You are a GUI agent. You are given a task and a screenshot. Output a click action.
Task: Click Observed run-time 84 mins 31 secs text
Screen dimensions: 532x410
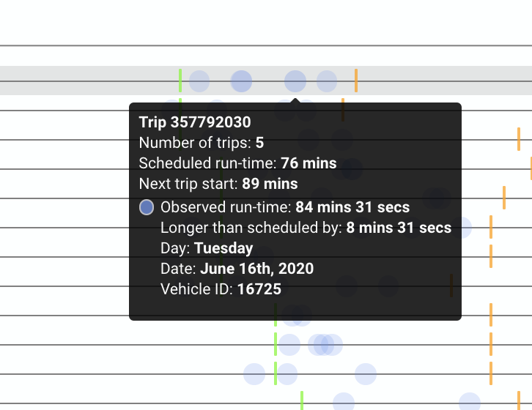click(285, 207)
